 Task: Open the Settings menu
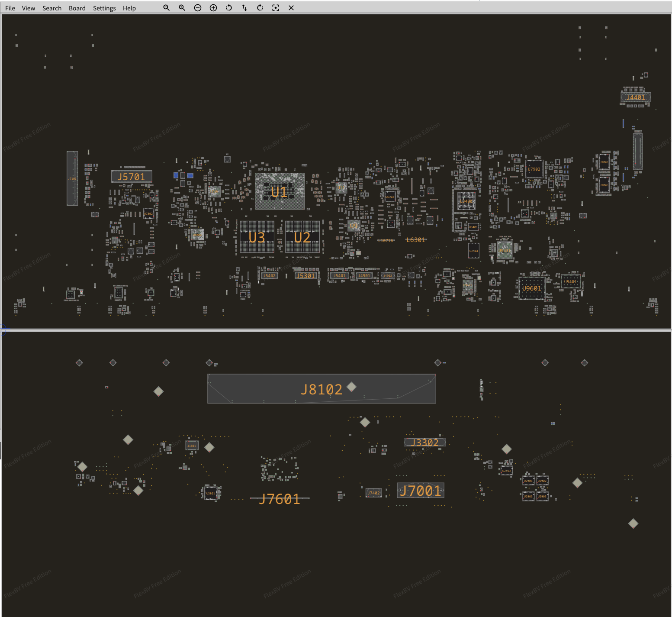click(104, 8)
